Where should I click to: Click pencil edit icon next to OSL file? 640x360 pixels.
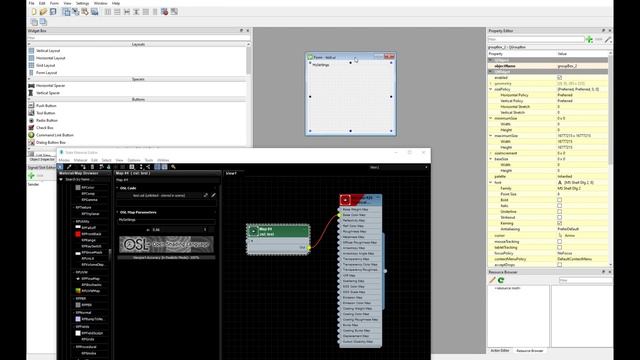213,196
